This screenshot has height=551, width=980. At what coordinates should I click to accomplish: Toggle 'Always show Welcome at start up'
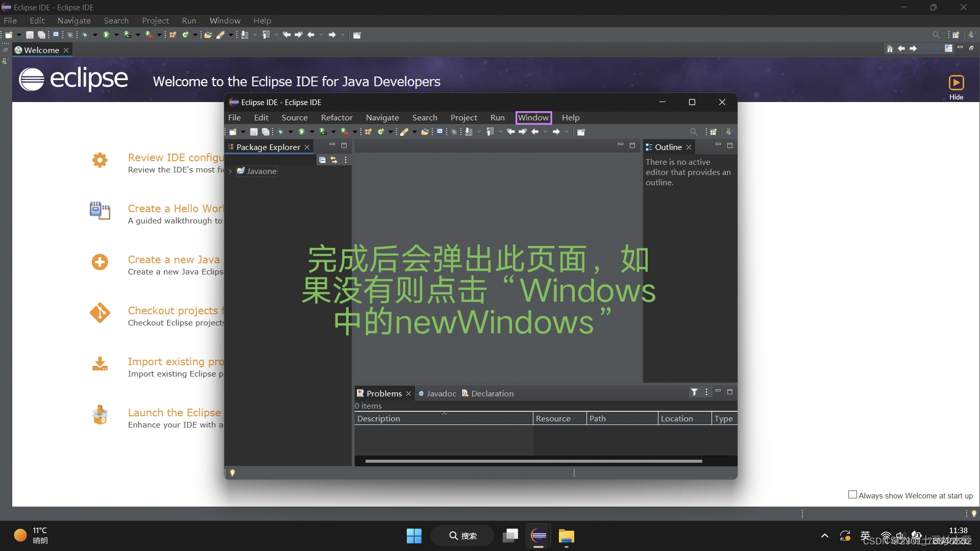pos(851,494)
